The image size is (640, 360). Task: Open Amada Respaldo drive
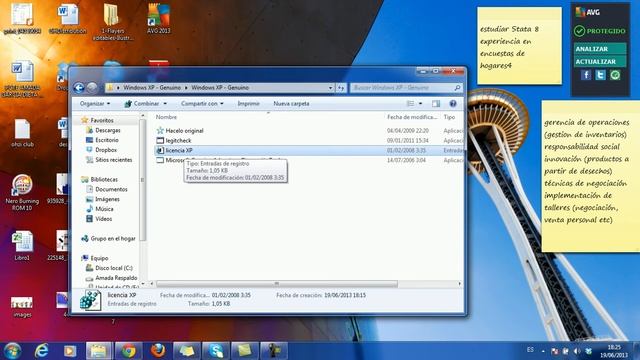[116, 278]
